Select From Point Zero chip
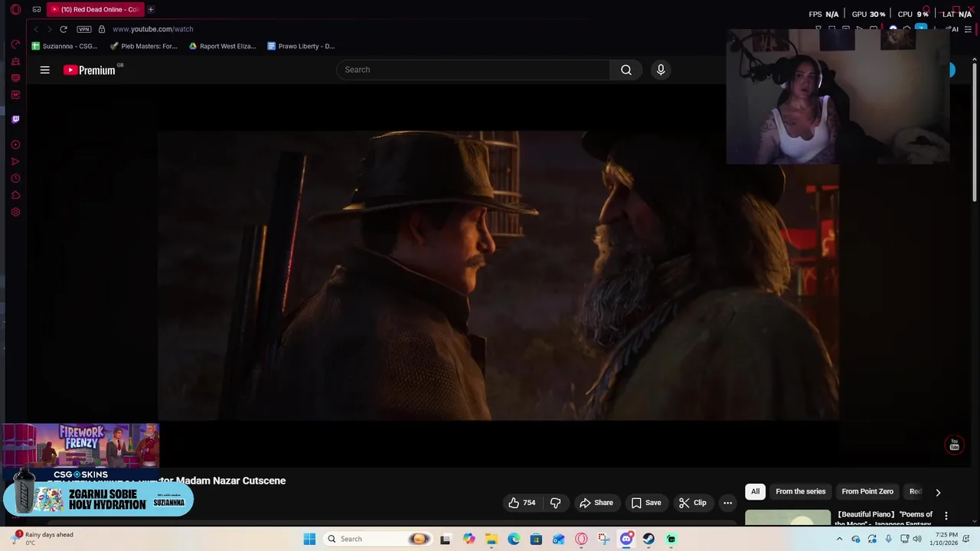The width and height of the screenshot is (980, 551). [867, 491]
